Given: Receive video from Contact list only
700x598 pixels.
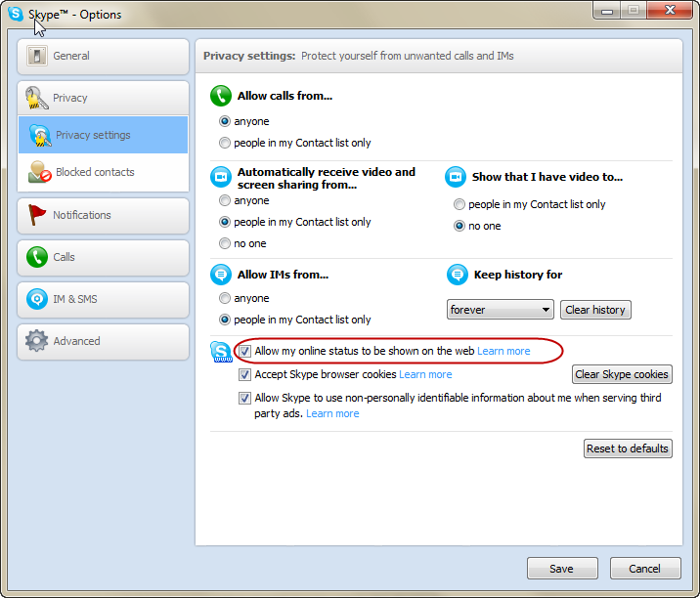Looking at the screenshot, I should click(x=225, y=222).
